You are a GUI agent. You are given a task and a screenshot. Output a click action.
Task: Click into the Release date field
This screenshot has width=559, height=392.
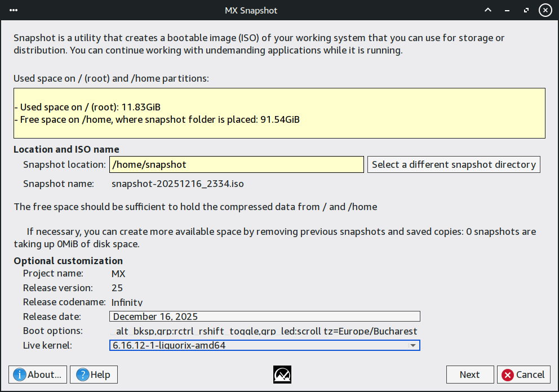click(x=264, y=317)
